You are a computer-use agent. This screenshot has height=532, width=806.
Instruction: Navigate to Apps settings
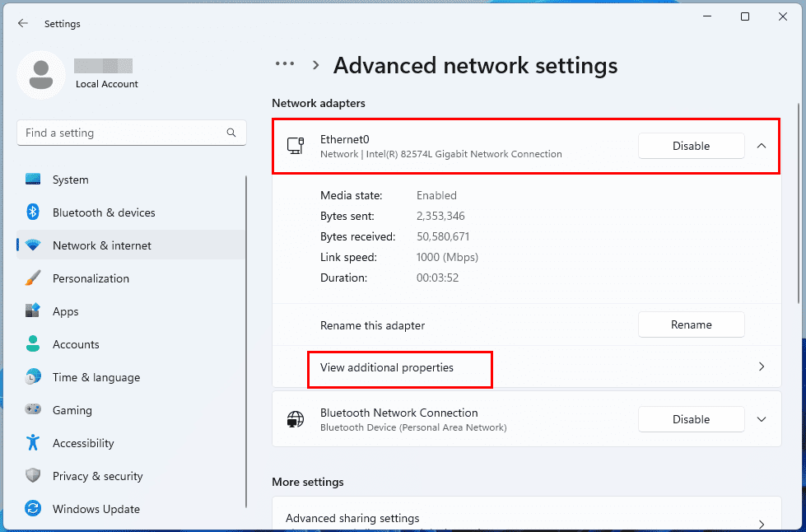(131, 311)
